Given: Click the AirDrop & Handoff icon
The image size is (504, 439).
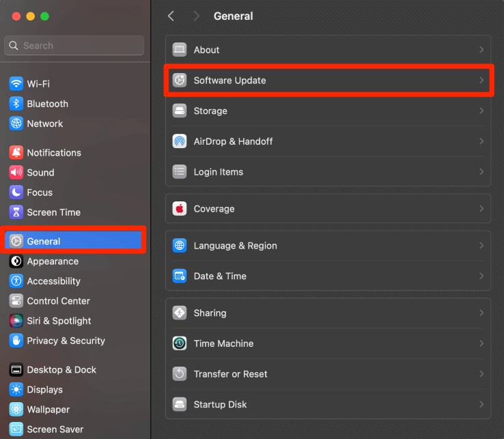Looking at the screenshot, I should [x=180, y=141].
